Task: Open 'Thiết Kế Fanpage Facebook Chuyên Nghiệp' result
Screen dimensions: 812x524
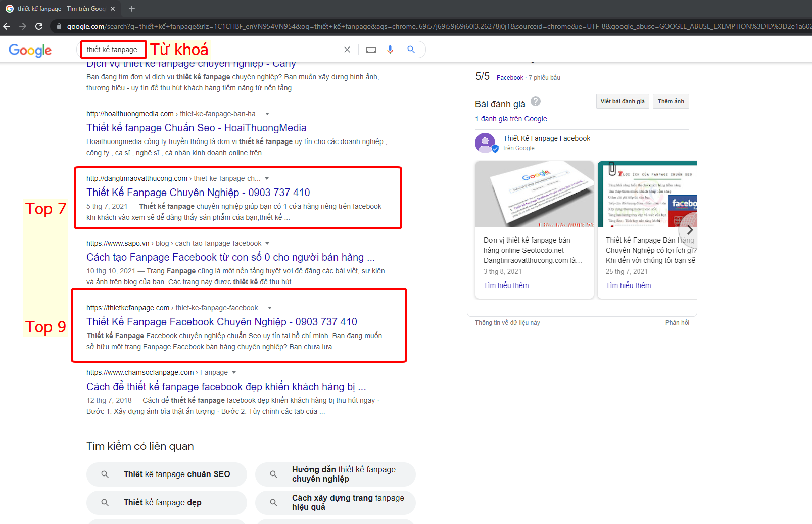Action: pyautogui.click(x=222, y=322)
